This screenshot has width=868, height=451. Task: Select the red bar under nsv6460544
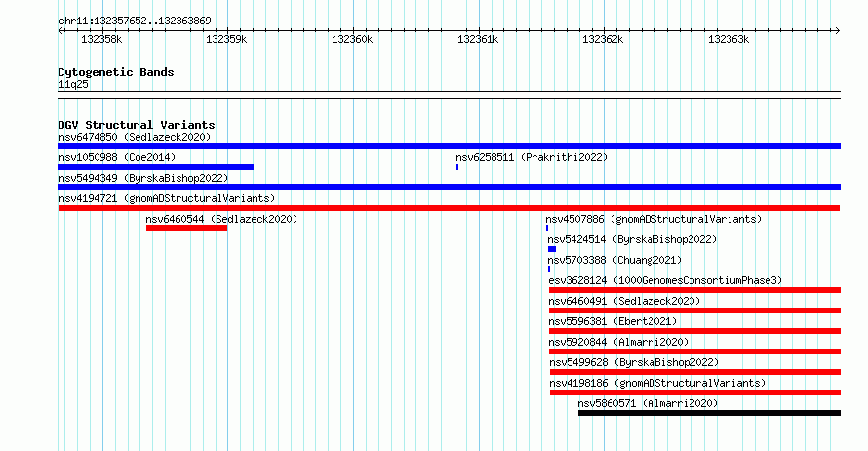pos(186,228)
